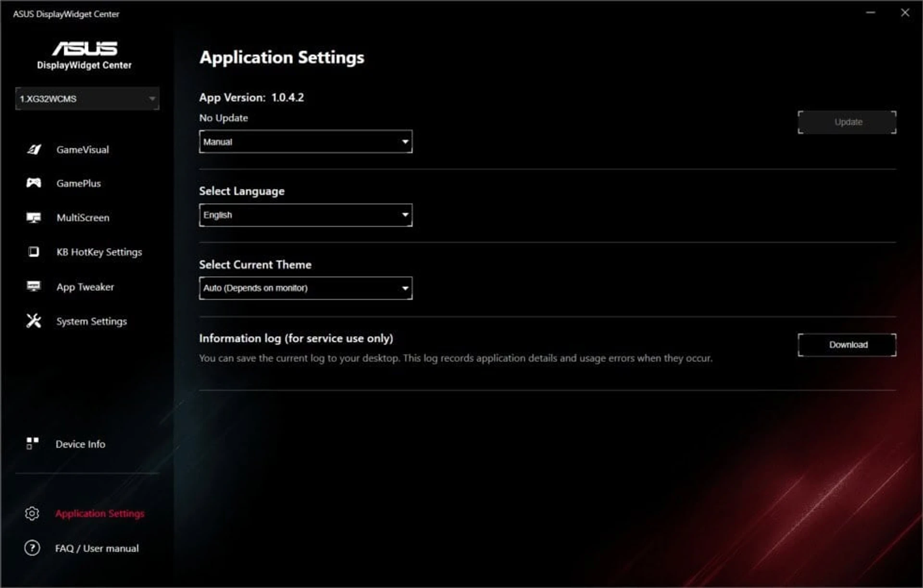
Task: Open System Settings label in the sidebar
Action: click(92, 321)
